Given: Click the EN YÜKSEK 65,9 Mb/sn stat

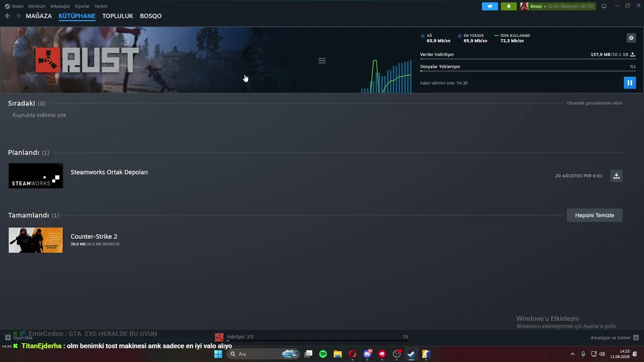Looking at the screenshot, I should tap(472, 38).
